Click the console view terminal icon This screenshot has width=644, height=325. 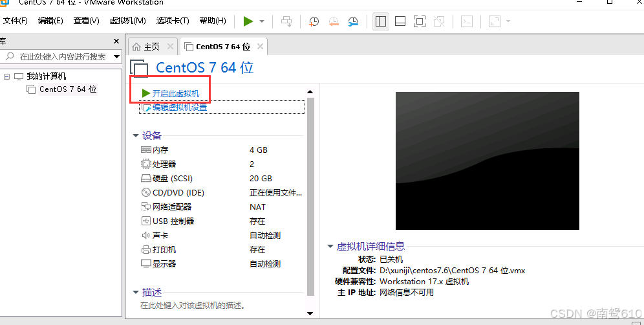[x=467, y=21]
